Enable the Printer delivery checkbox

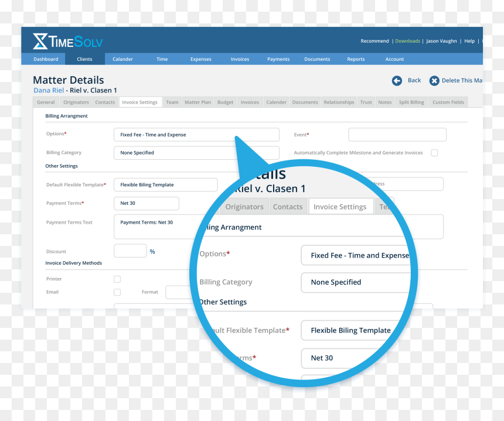tap(117, 279)
